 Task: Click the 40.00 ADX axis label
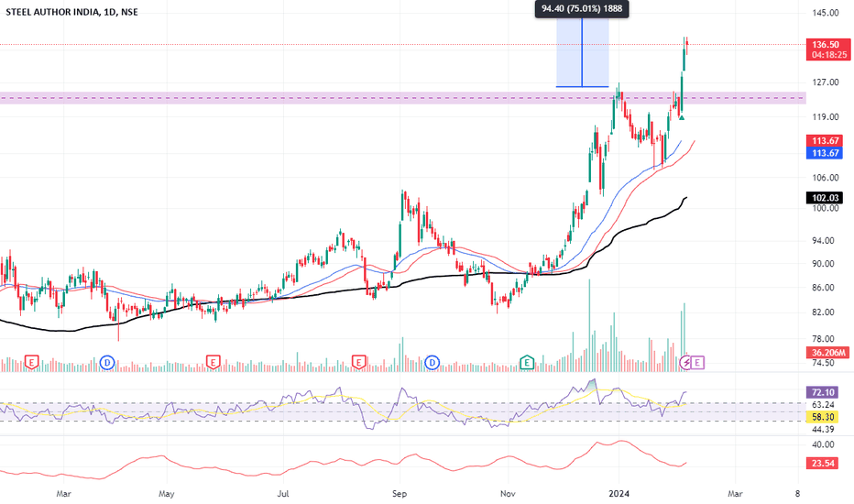[x=823, y=444]
